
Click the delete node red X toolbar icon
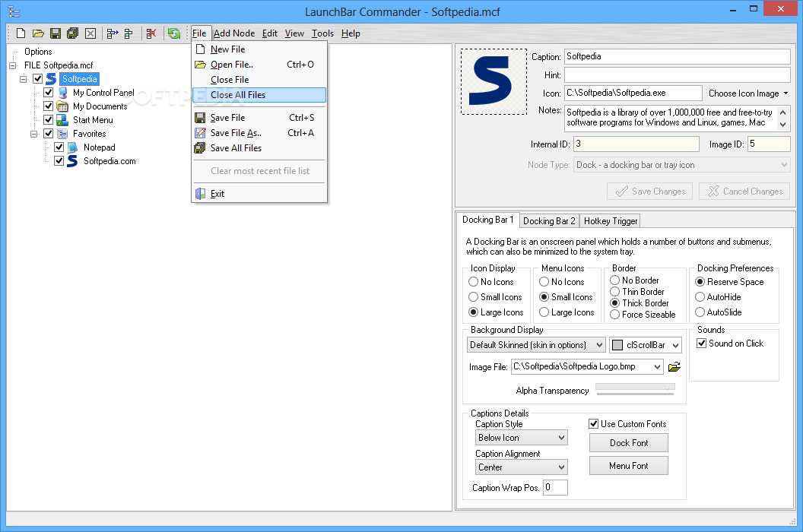click(x=151, y=33)
